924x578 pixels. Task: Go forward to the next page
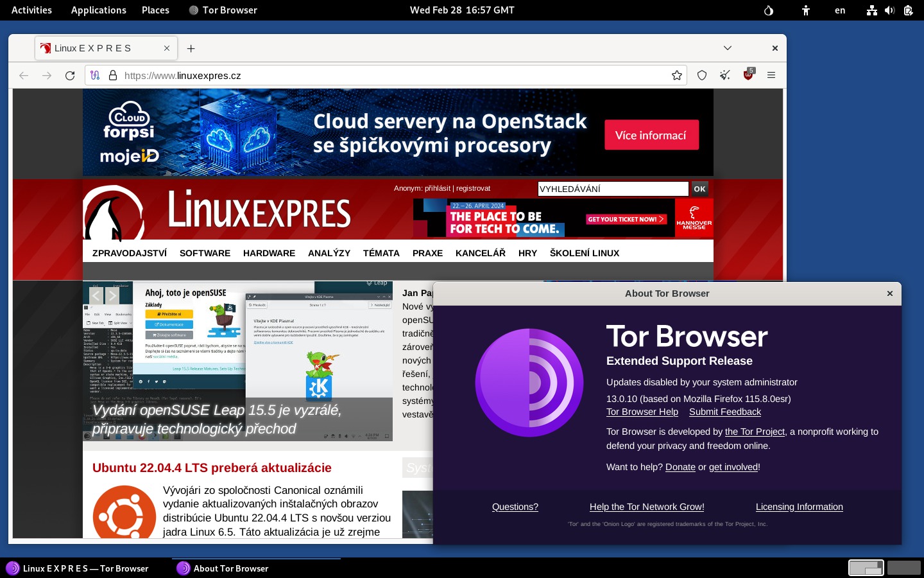47,76
